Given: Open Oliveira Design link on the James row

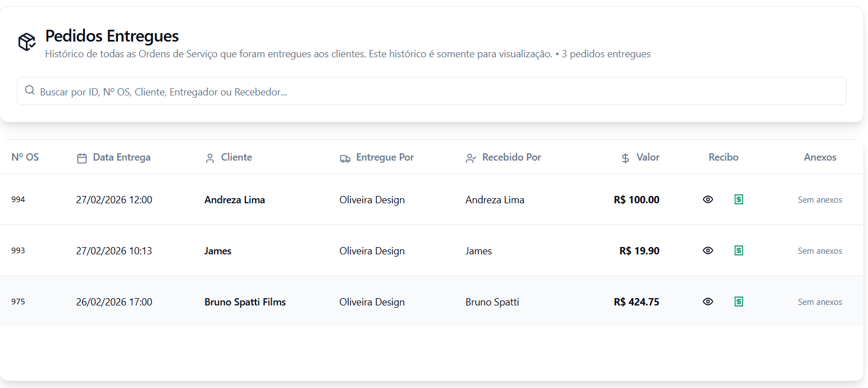Looking at the screenshot, I should tap(372, 250).
